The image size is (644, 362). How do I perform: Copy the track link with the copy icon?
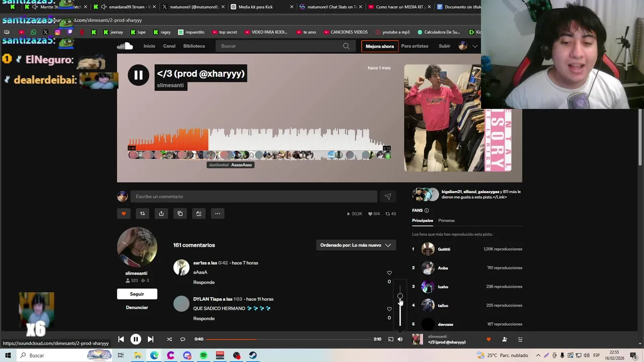[180, 214]
